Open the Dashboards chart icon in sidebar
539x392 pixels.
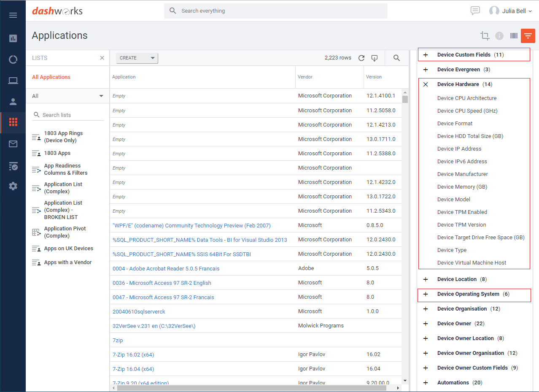(13, 38)
